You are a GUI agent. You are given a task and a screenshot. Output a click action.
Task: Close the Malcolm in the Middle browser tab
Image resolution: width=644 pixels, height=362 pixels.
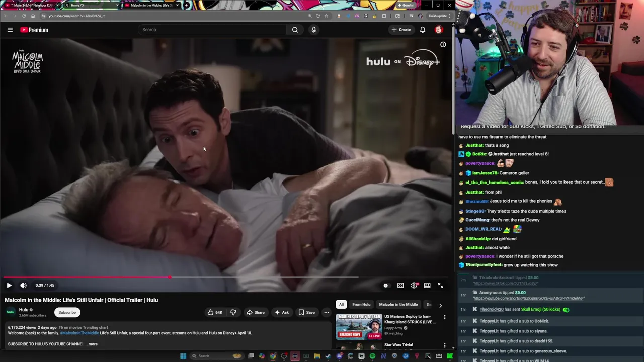[177, 5]
